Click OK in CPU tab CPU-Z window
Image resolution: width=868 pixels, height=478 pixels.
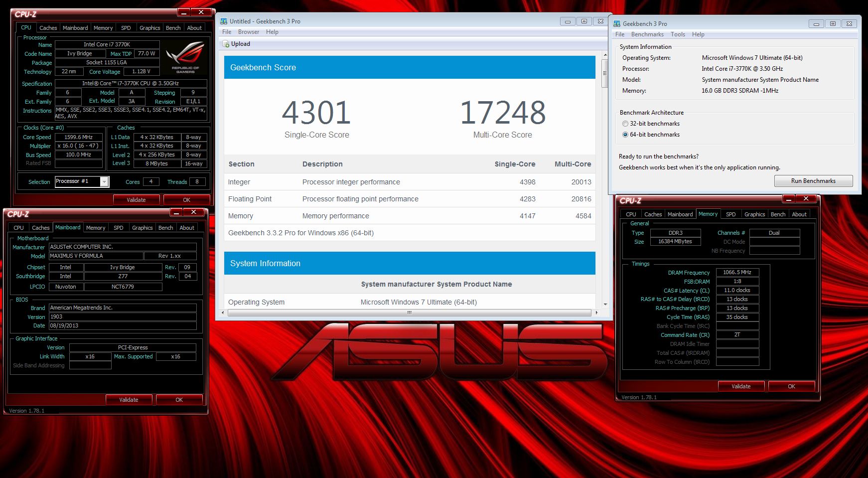click(x=186, y=200)
